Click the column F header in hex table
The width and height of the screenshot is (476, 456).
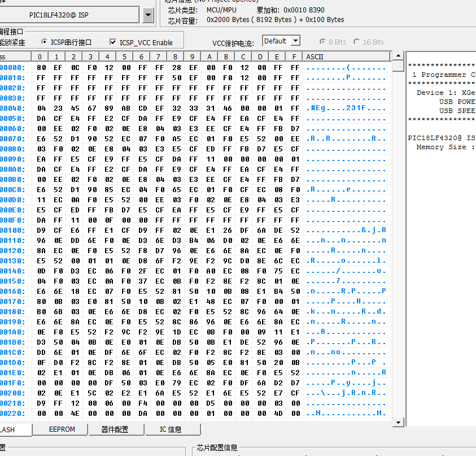pyautogui.click(x=294, y=57)
